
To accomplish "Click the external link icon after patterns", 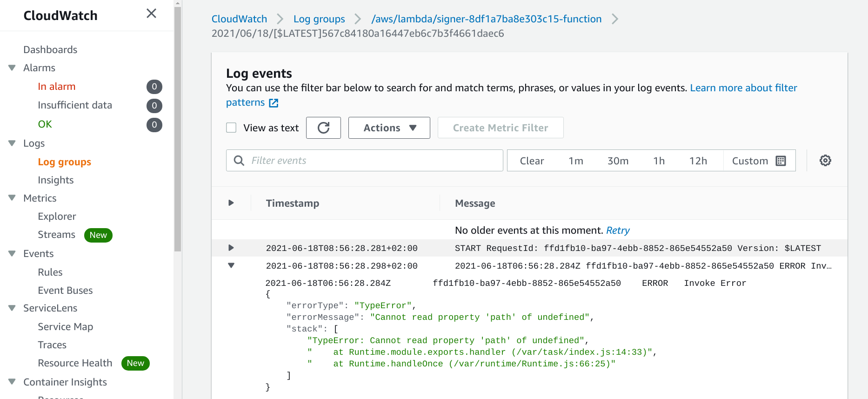I will pos(274,103).
